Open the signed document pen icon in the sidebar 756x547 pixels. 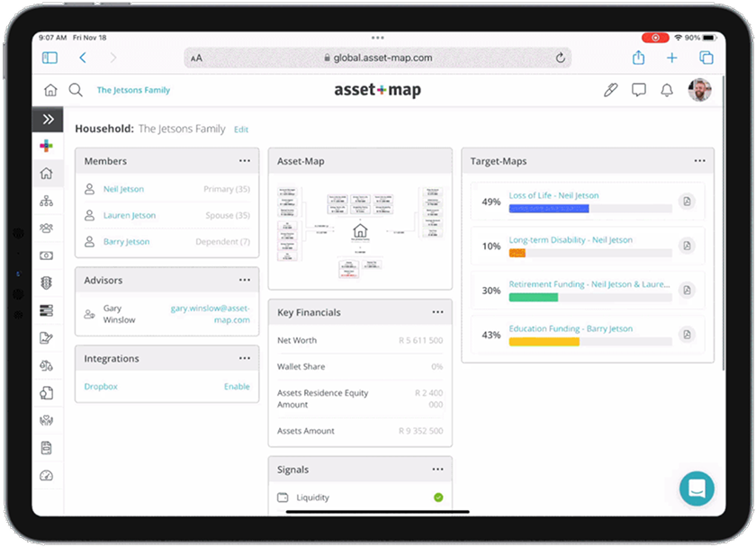[46, 338]
